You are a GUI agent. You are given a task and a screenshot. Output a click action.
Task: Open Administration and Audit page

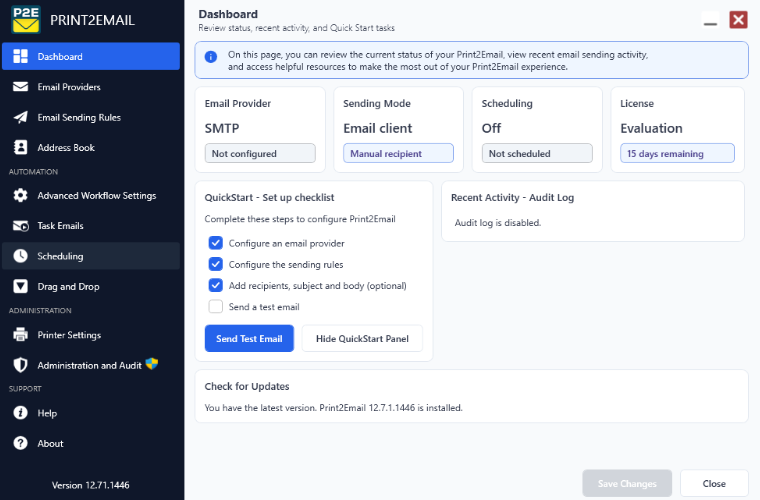click(x=91, y=365)
